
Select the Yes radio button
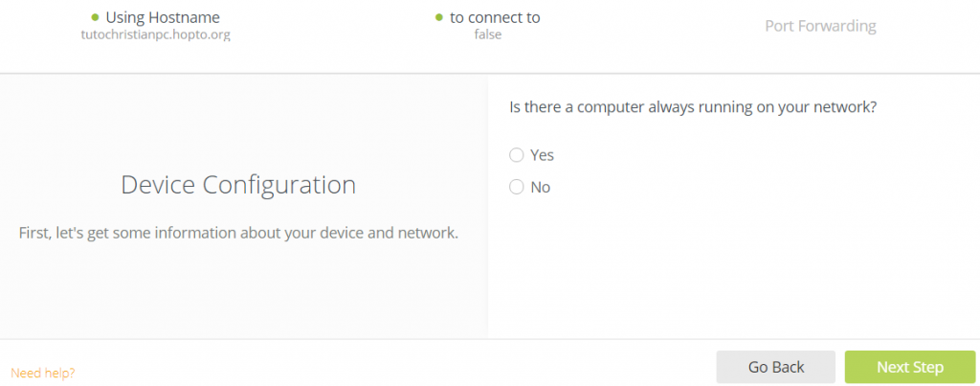click(x=517, y=155)
